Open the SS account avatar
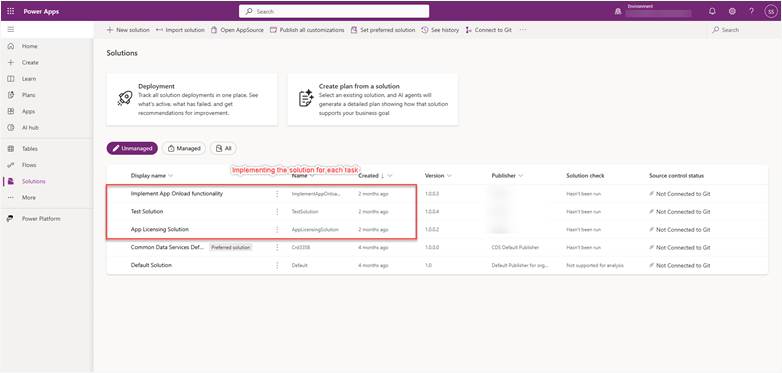782x373 pixels. point(771,11)
